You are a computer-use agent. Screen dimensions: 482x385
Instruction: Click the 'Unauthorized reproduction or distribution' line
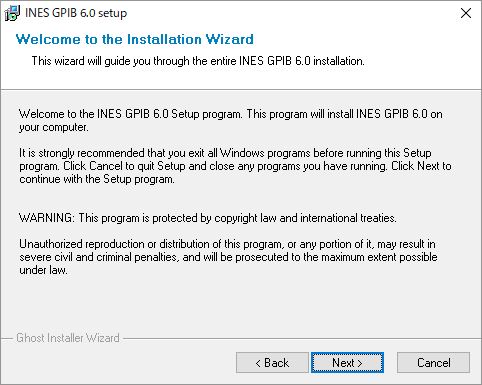coord(227,244)
